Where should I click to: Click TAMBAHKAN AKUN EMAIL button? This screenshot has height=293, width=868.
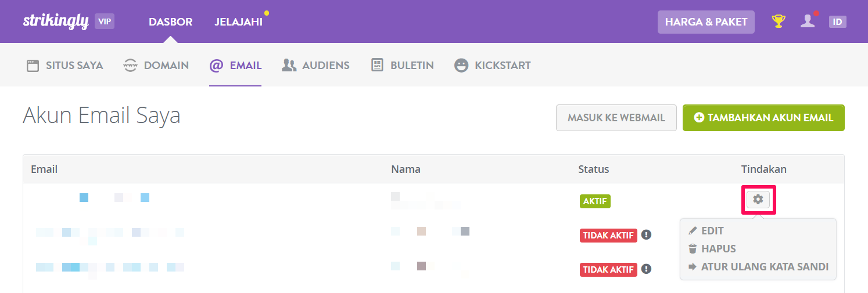(763, 117)
